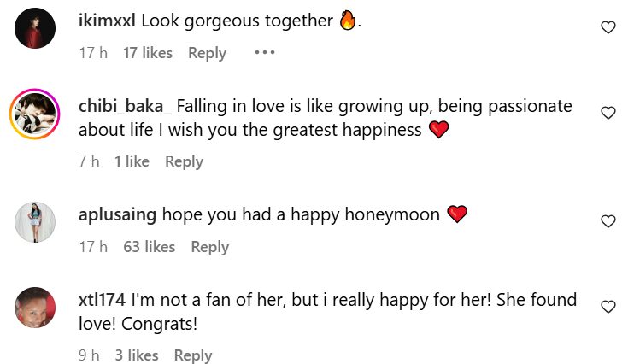Screen dimensions: 634x364
Task: Reply to ikimxxl's comment
Action: point(207,53)
